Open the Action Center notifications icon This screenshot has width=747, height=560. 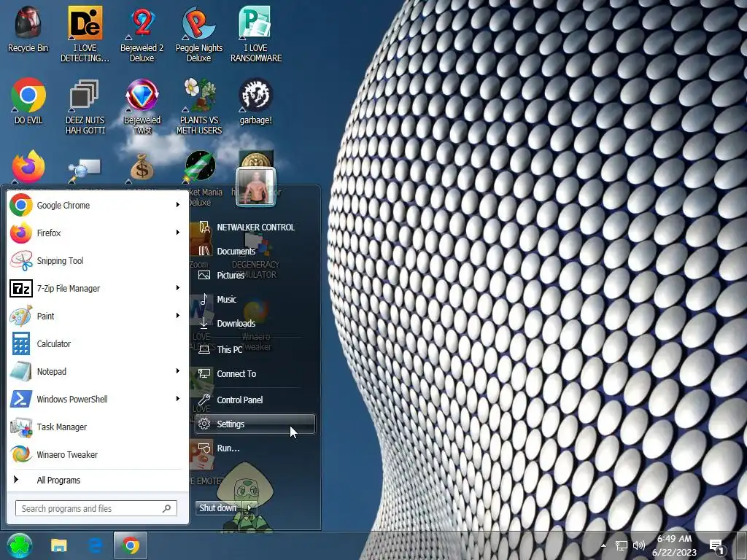[717, 546]
